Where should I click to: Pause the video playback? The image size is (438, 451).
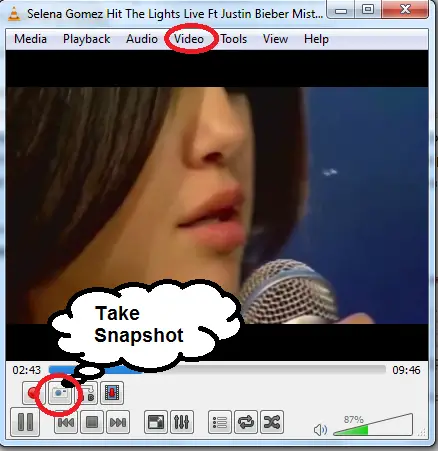[25, 422]
